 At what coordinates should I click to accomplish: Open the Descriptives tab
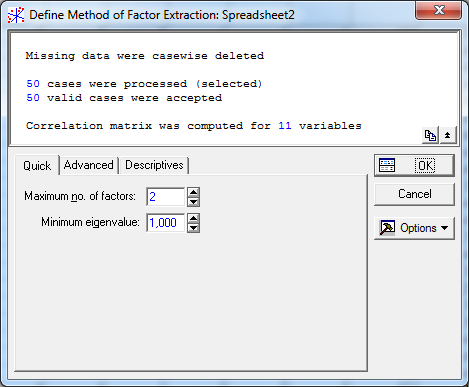(154, 165)
